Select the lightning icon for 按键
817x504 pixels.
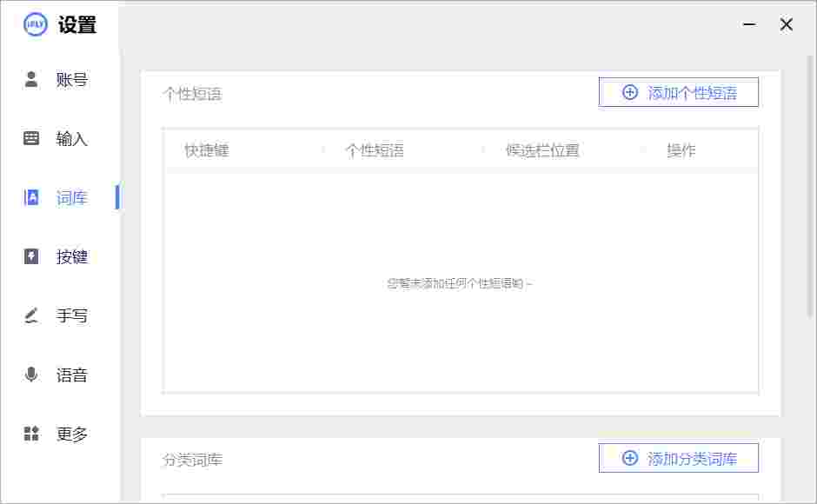[31, 256]
